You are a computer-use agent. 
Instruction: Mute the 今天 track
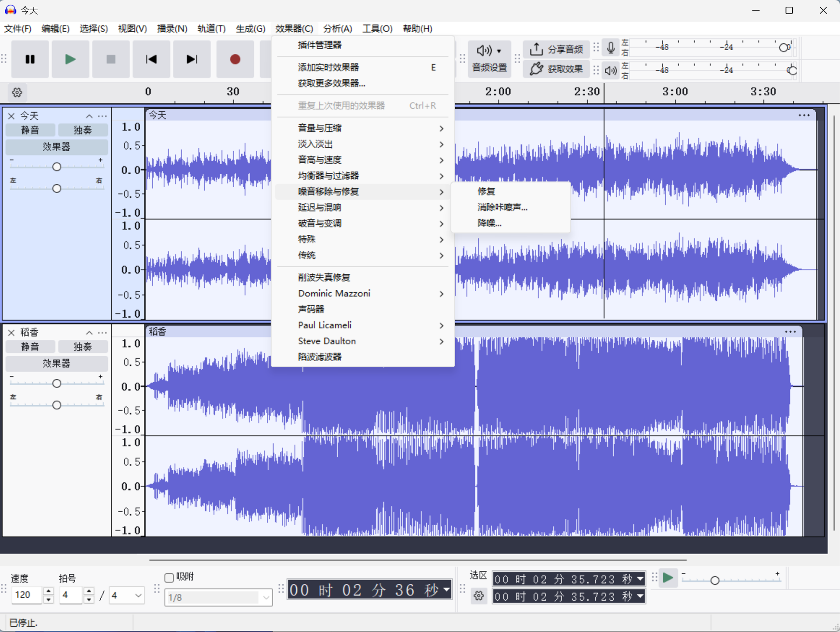(x=30, y=130)
